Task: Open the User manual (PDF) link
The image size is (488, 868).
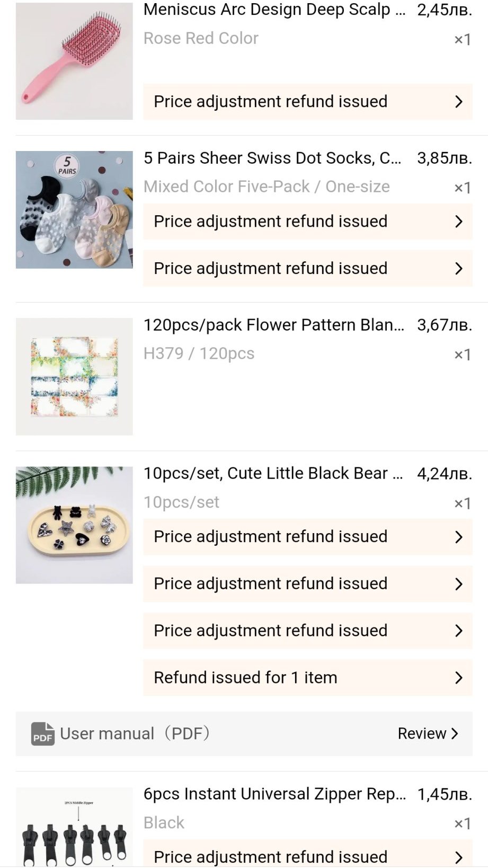Action: pyautogui.click(x=135, y=734)
